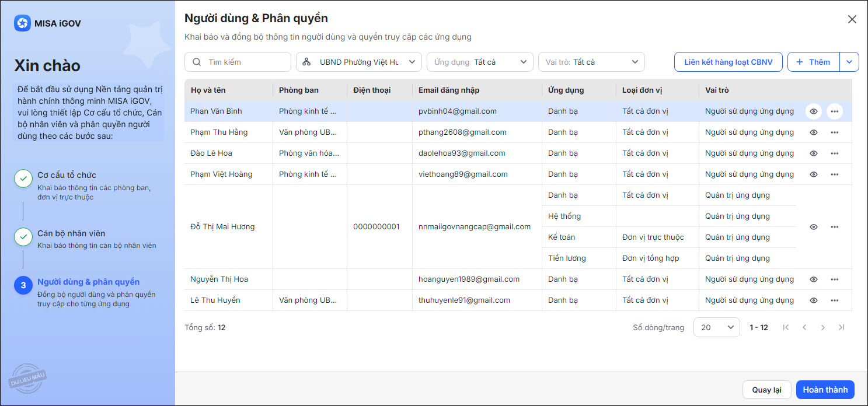868x406 pixels.
Task: Click the Tìm kiếm search field
Action: click(x=245, y=62)
